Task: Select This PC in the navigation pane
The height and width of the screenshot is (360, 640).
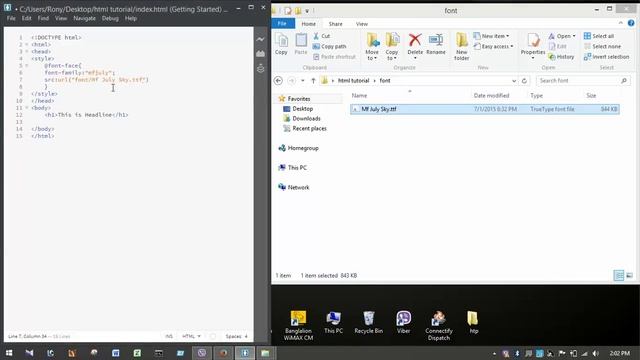Action: [297, 167]
